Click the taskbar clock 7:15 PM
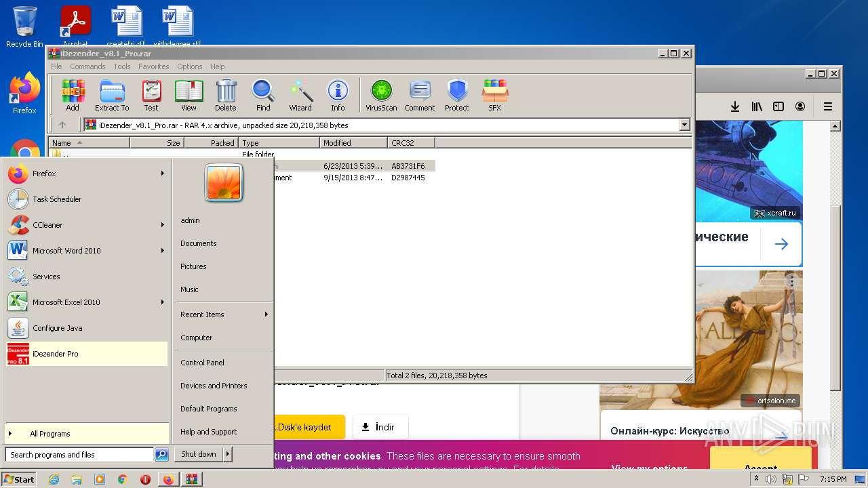This screenshot has width=868, height=488. (x=833, y=479)
